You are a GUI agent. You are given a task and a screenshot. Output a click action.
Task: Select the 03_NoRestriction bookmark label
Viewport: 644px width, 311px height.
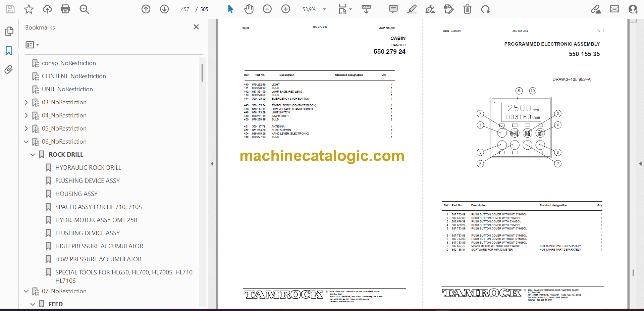(64, 102)
